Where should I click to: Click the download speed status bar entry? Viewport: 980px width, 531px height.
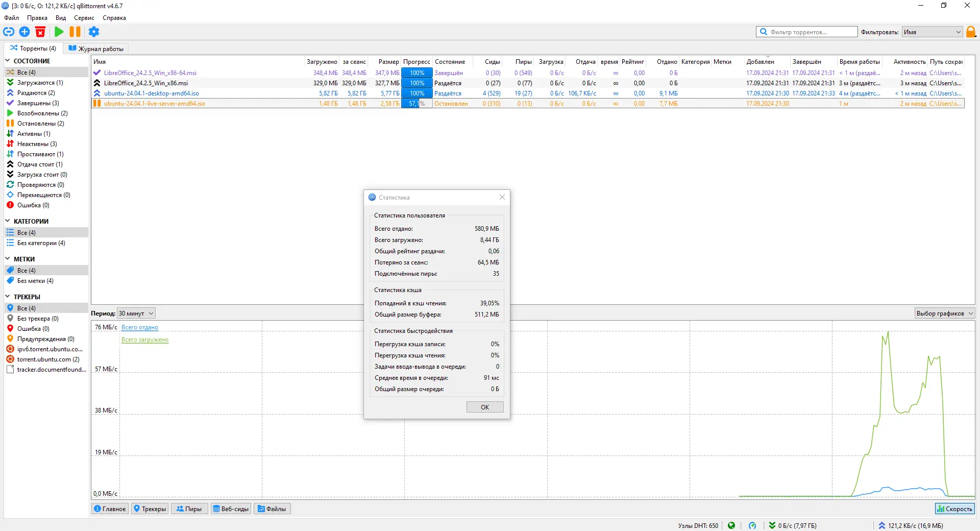pos(793,525)
